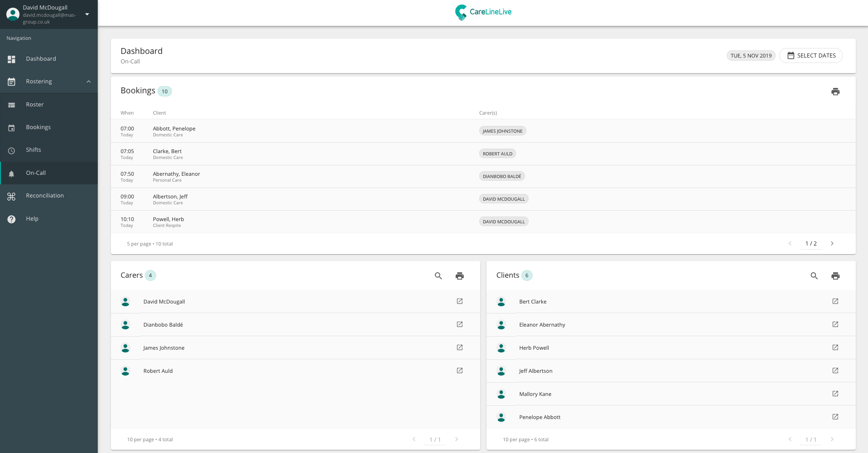Go to previous page of Carers
This screenshot has height=453, width=868.
pyautogui.click(x=414, y=439)
